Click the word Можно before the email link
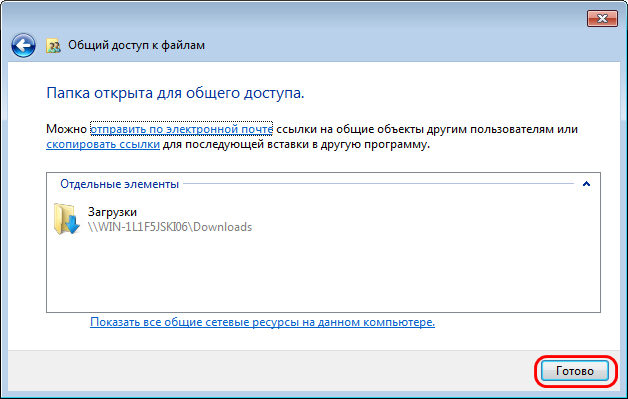This screenshot has width=628, height=399. point(66,129)
